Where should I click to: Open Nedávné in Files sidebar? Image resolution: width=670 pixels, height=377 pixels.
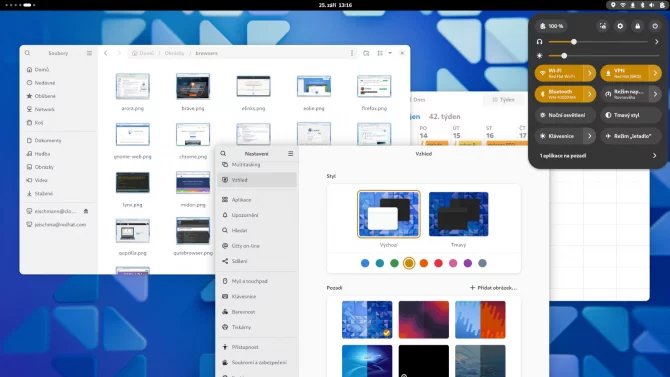[x=59, y=82]
